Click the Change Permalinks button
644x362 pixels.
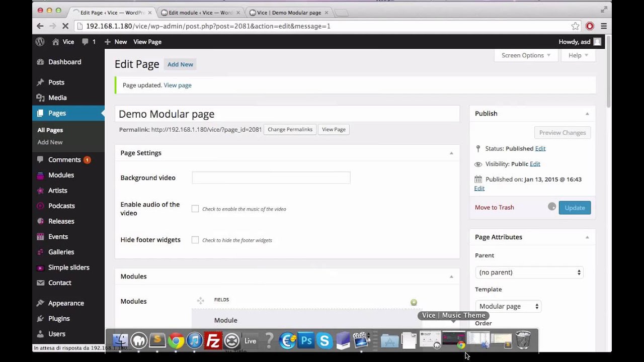[290, 129]
